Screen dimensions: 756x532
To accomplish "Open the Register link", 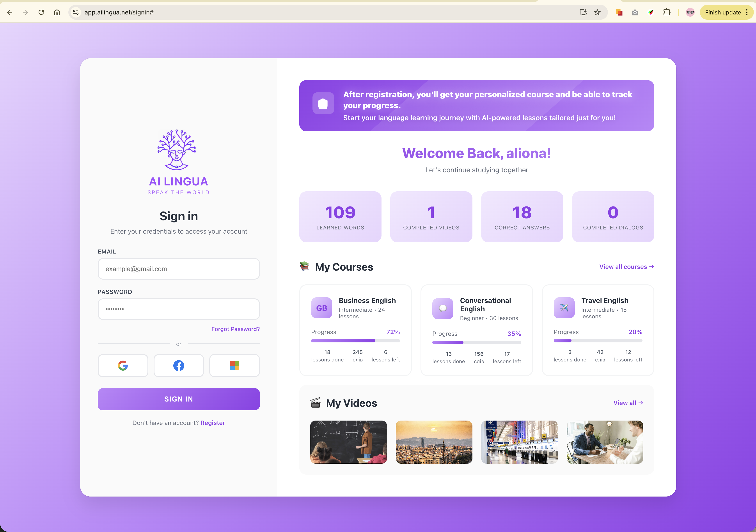I will click(x=213, y=423).
